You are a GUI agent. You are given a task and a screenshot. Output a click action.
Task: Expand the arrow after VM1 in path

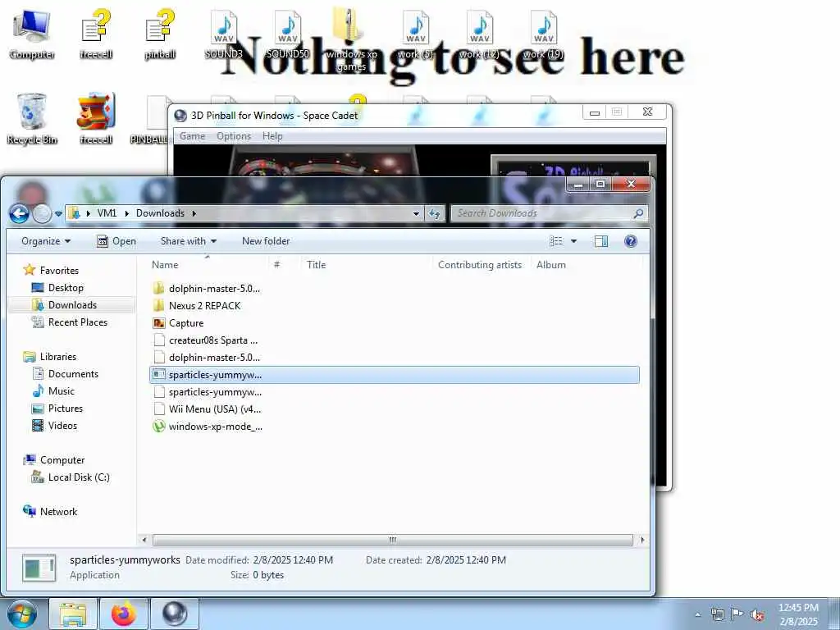click(127, 213)
